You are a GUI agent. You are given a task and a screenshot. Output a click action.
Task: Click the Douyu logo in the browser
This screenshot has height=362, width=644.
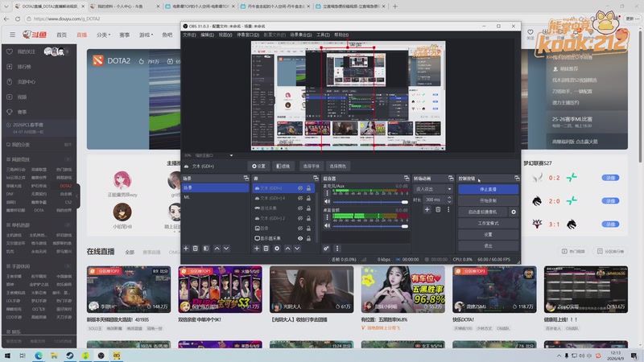(x=35, y=35)
